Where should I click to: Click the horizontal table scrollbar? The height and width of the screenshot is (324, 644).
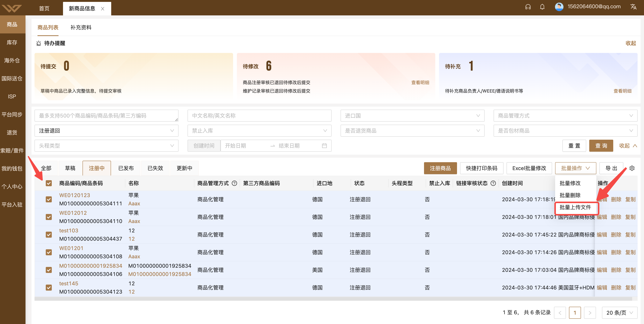pos(333,299)
